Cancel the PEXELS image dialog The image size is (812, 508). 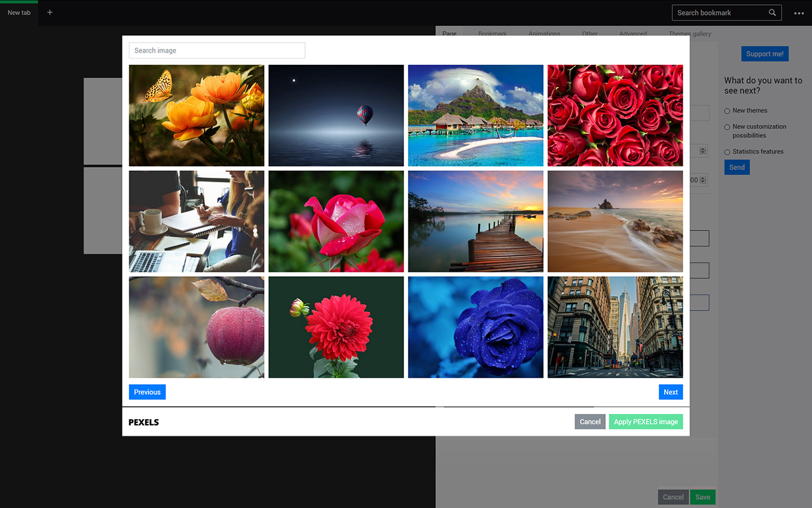coord(590,422)
